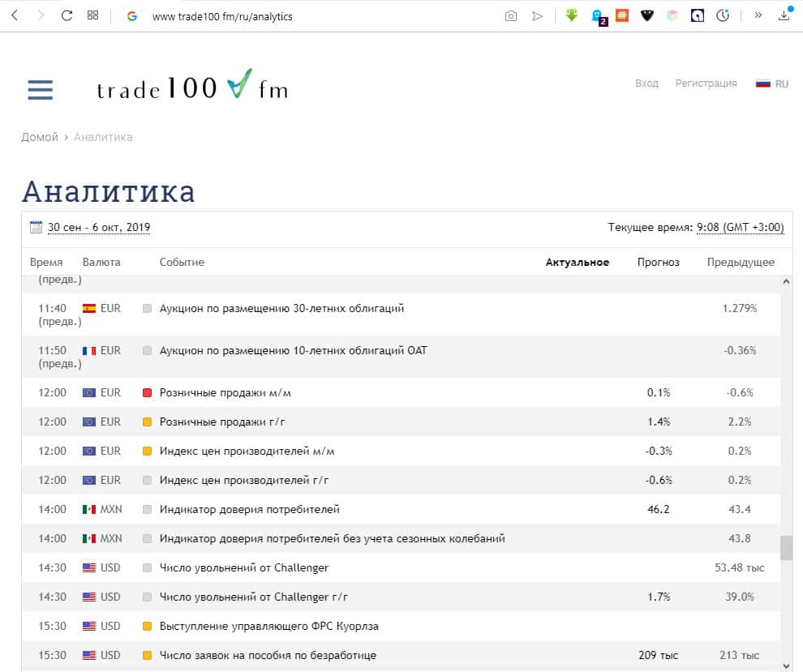Viewport: 803px width, 672px height.
Task: Click the browser reload button
Action: click(67, 15)
